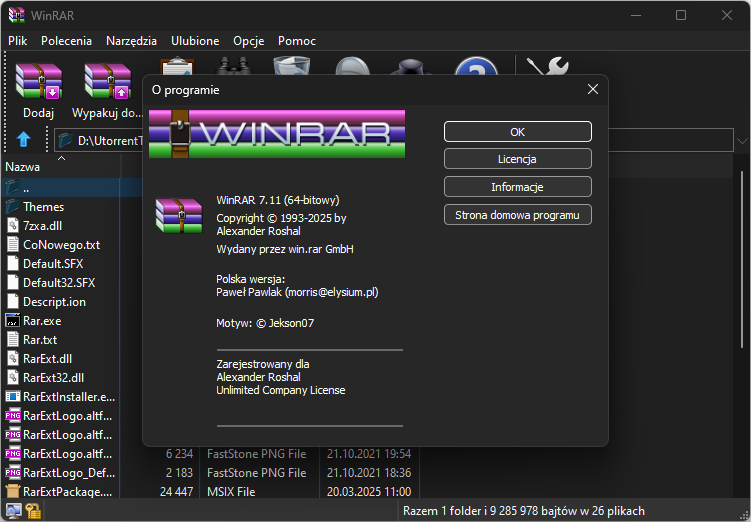Screen dimensions: 751x522
Task: Click the RarExtInstaller file icon
Action: (13, 397)
